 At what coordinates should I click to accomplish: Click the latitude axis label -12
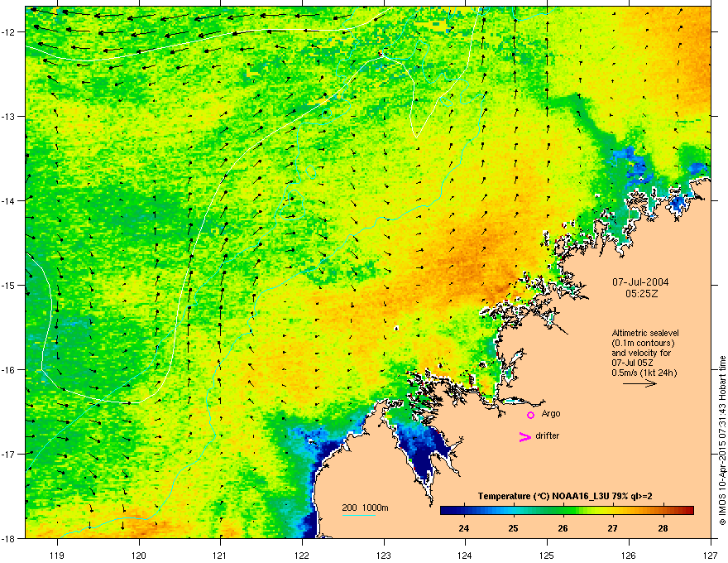pos(9,32)
